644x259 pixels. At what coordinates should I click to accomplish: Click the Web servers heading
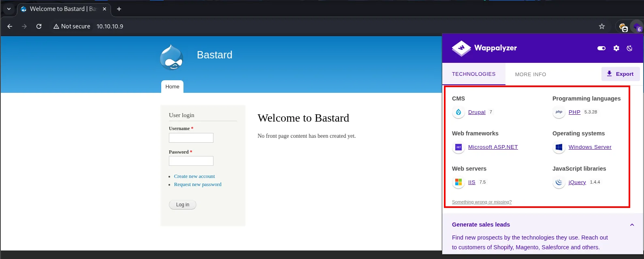[x=469, y=169]
